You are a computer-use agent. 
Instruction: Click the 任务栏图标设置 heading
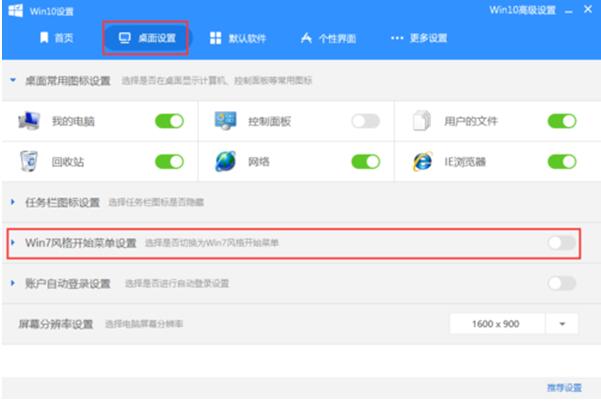point(62,202)
